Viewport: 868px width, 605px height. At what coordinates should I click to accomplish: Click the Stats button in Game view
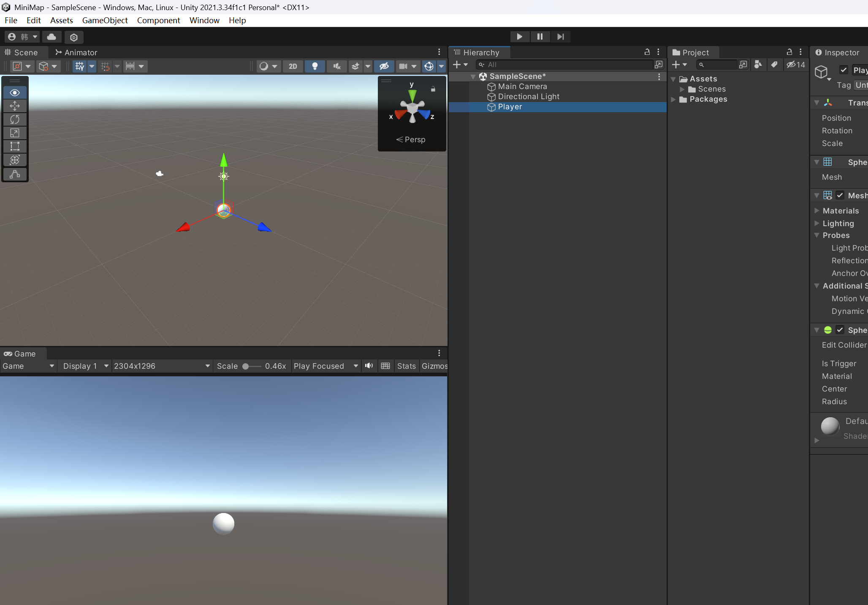click(406, 366)
